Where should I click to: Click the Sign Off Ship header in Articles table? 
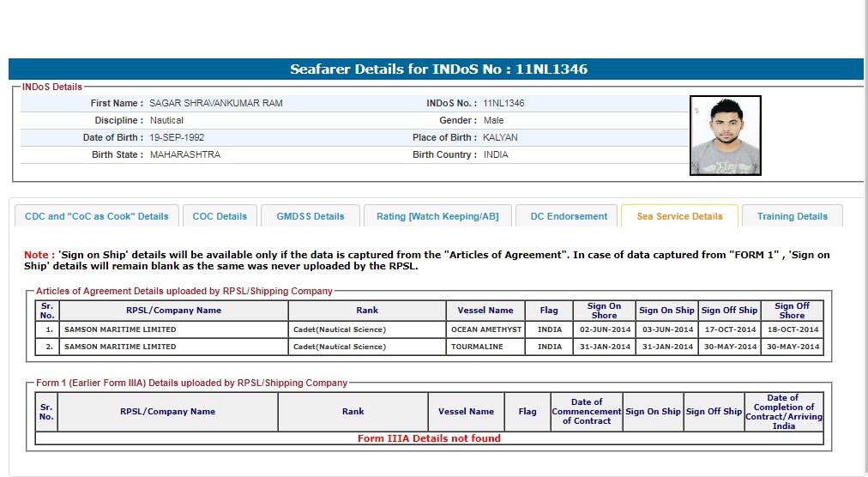pyautogui.click(x=729, y=311)
